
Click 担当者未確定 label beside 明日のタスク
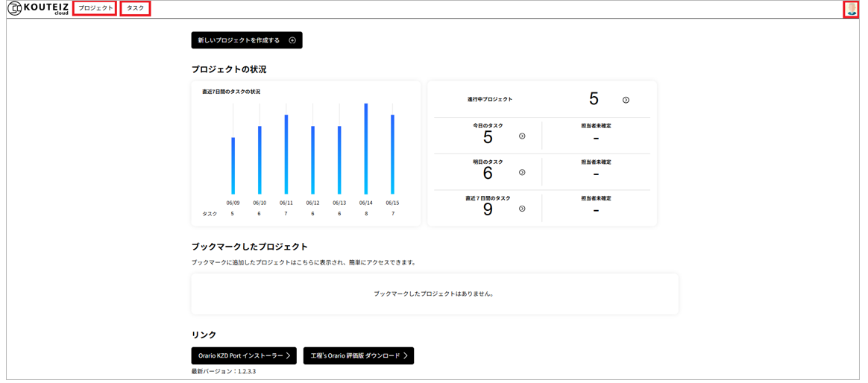(597, 162)
